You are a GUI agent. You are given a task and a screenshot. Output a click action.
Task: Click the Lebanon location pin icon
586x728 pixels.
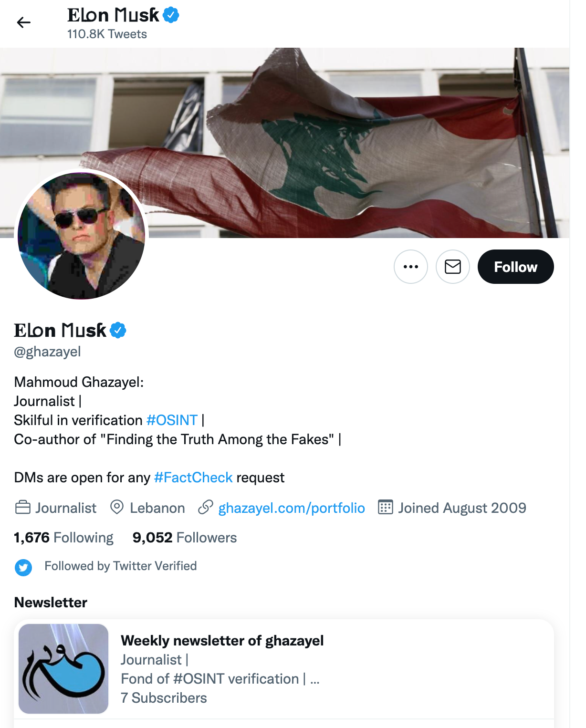(117, 507)
